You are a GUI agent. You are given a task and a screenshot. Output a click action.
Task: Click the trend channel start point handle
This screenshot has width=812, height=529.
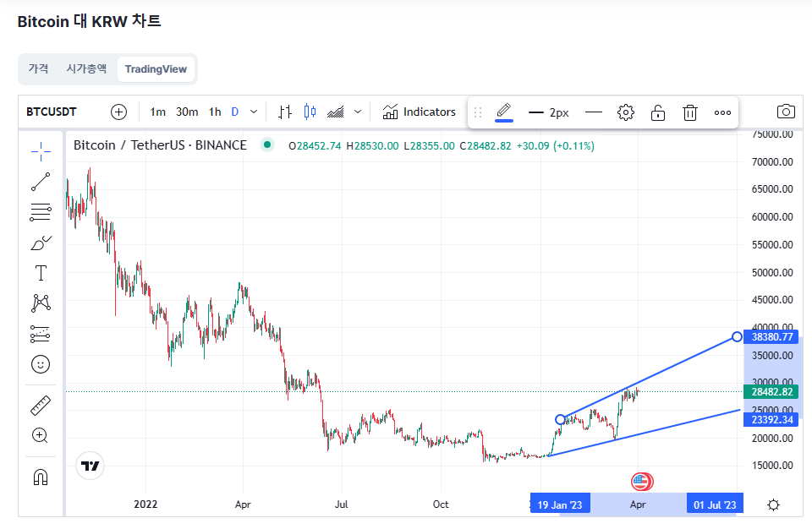point(560,420)
